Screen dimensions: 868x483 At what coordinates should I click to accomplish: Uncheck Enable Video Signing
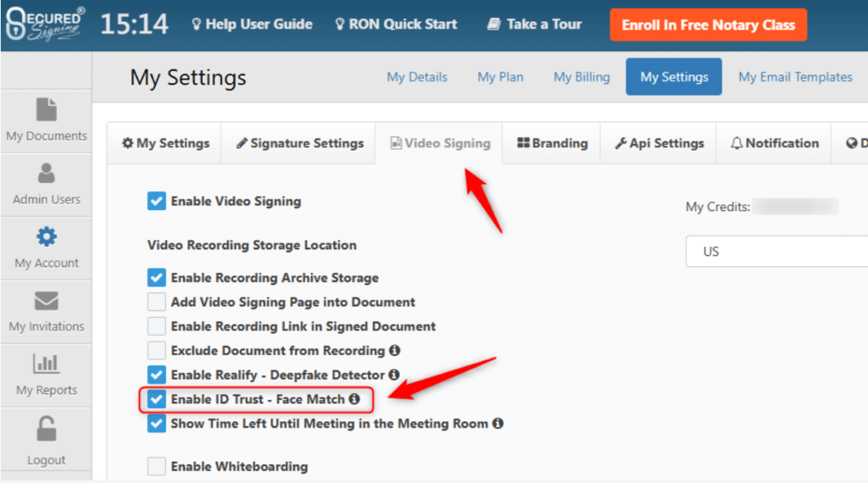[157, 201]
